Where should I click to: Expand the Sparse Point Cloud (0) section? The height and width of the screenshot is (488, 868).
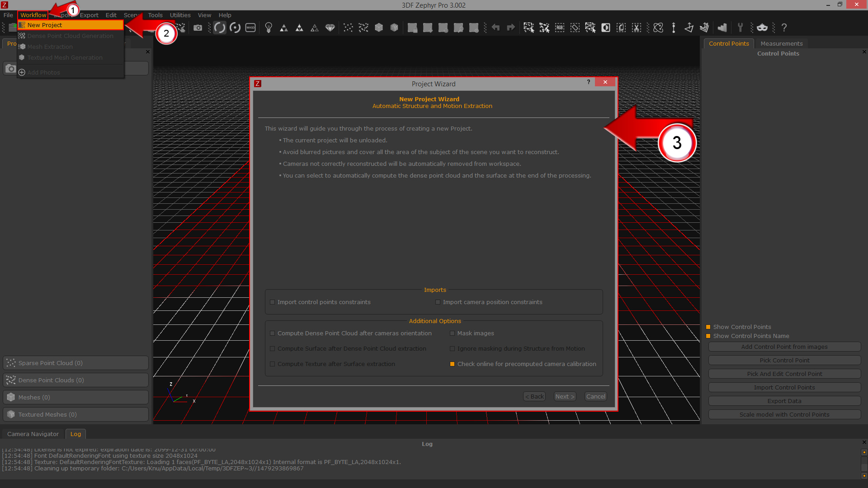(x=75, y=363)
